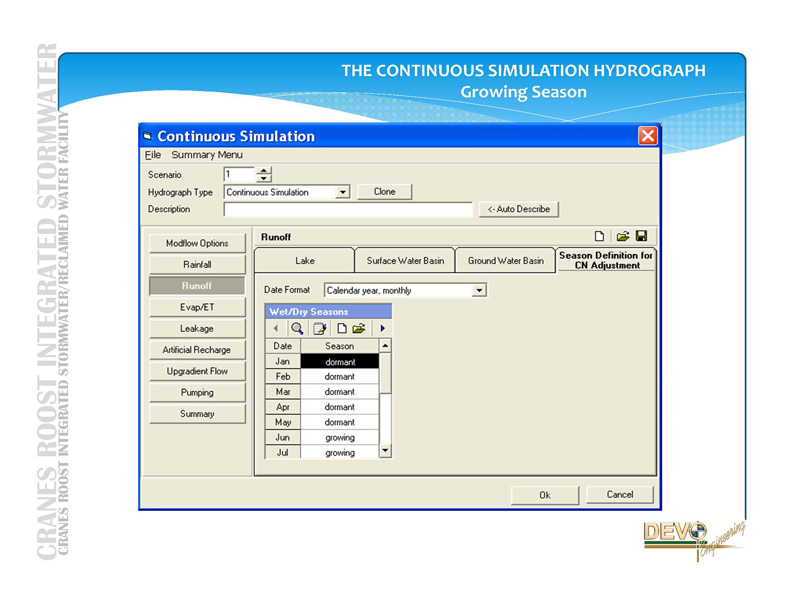
Task: Open the File menu
Action: point(153,155)
